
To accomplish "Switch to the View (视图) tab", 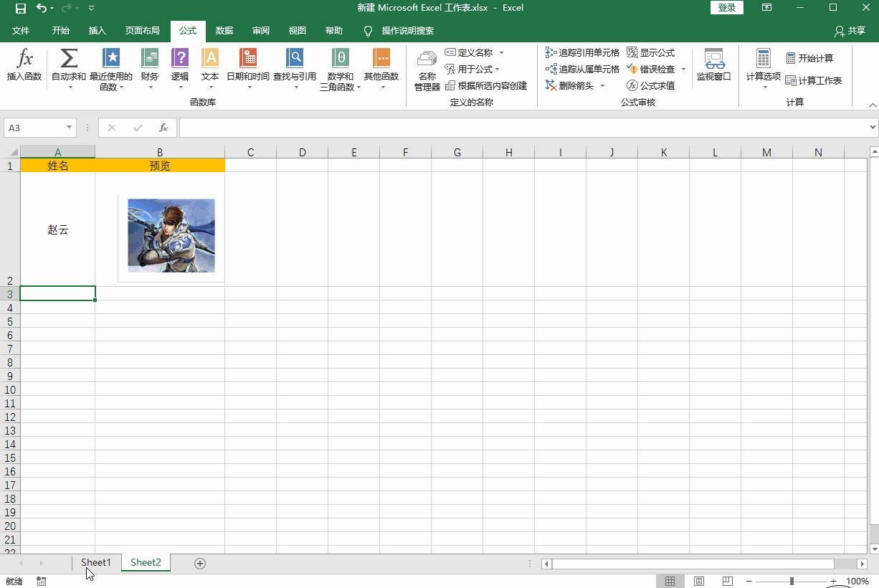I will coord(298,31).
